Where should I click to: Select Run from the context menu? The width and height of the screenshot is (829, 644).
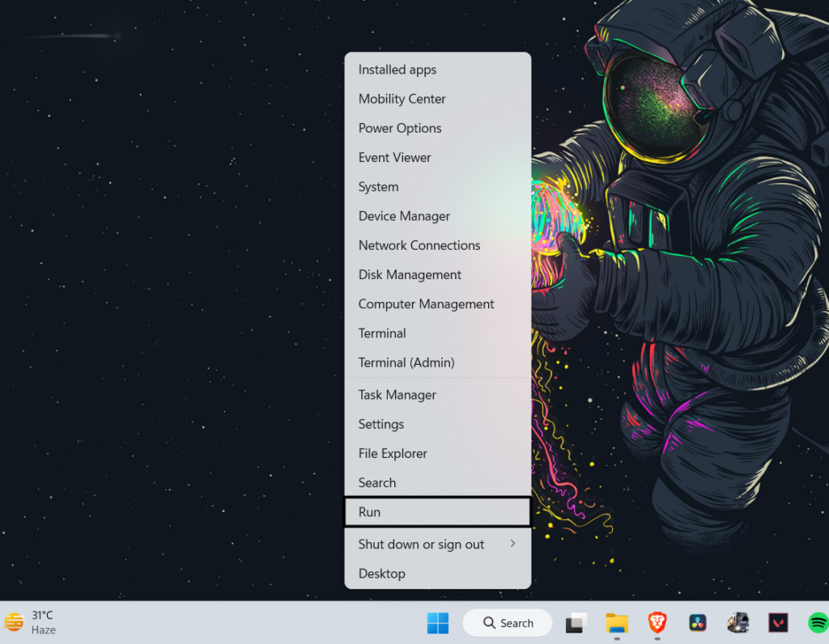click(437, 512)
